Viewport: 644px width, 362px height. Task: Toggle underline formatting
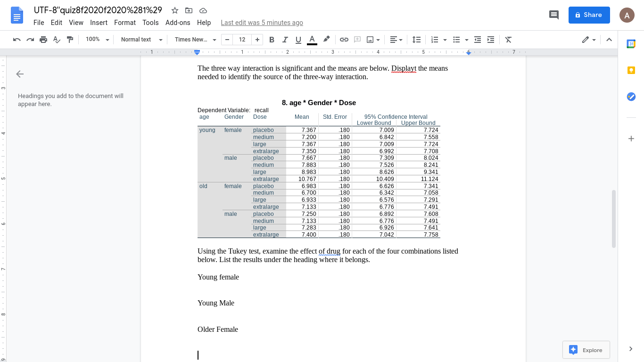click(x=298, y=40)
